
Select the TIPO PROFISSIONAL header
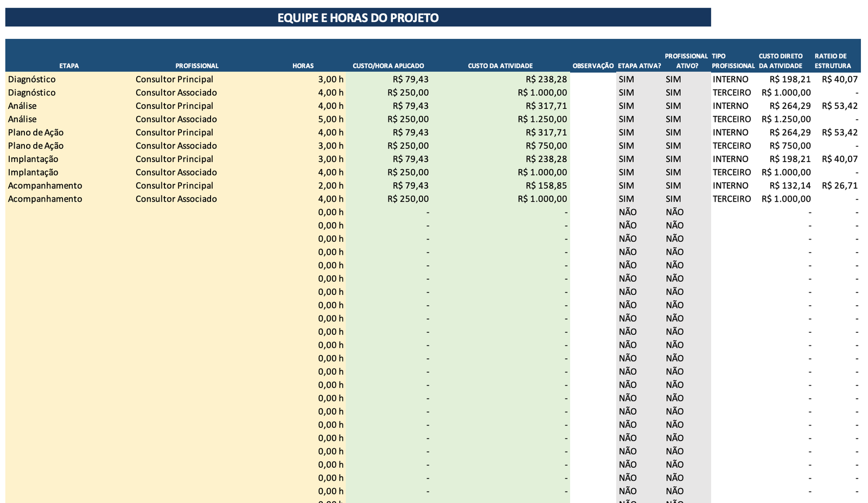pyautogui.click(x=733, y=61)
